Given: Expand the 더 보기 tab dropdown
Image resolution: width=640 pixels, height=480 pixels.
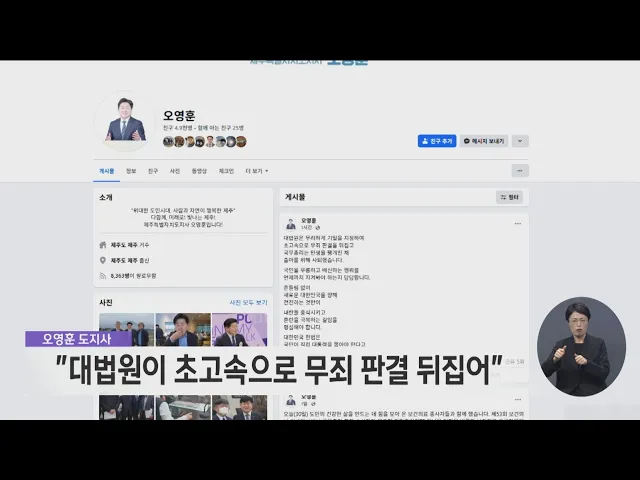Looking at the screenshot, I should [257, 171].
